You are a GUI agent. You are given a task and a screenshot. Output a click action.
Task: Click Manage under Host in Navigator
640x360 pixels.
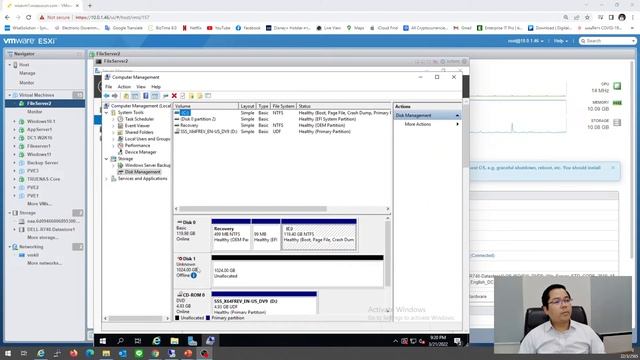click(x=27, y=73)
